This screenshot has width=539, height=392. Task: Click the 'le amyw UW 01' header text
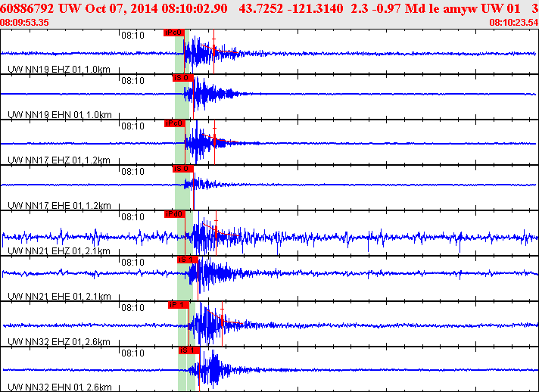[475, 8]
